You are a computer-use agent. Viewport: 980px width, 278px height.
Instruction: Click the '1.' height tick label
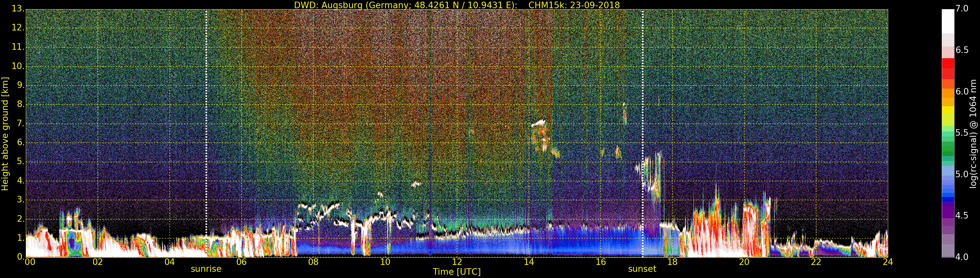pos(21,238)
